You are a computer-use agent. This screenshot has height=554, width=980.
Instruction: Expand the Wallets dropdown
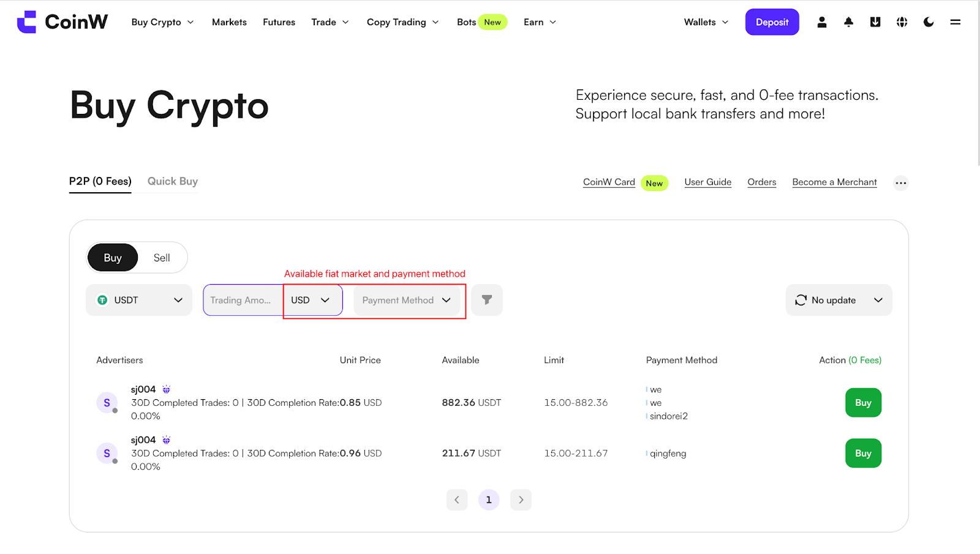(x=706, y=22)
